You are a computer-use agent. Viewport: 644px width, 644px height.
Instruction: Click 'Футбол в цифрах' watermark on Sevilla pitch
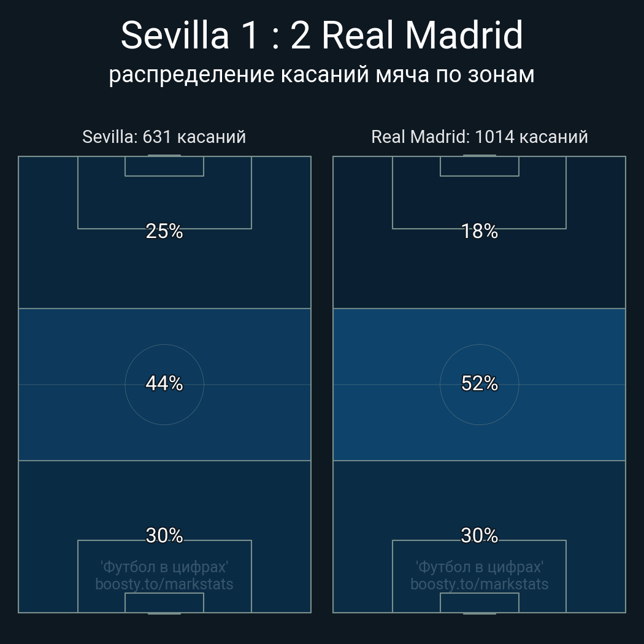coord(164,567)
